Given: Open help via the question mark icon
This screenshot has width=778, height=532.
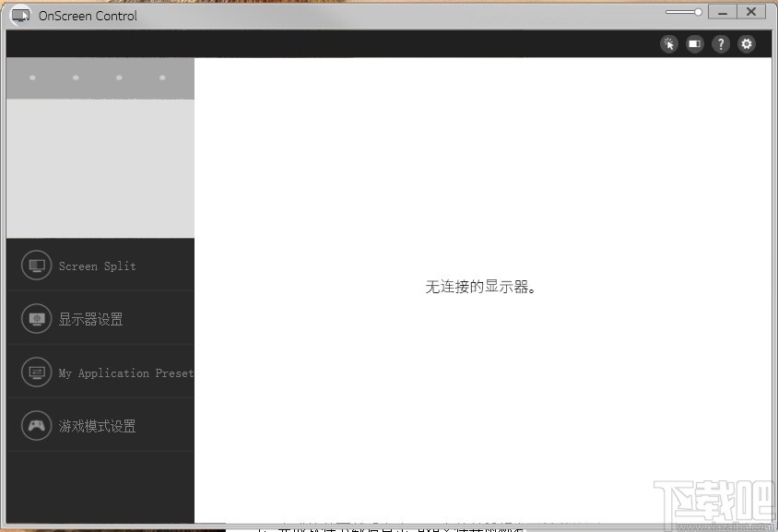Looking at the screenshot, I should coord(720,43).
